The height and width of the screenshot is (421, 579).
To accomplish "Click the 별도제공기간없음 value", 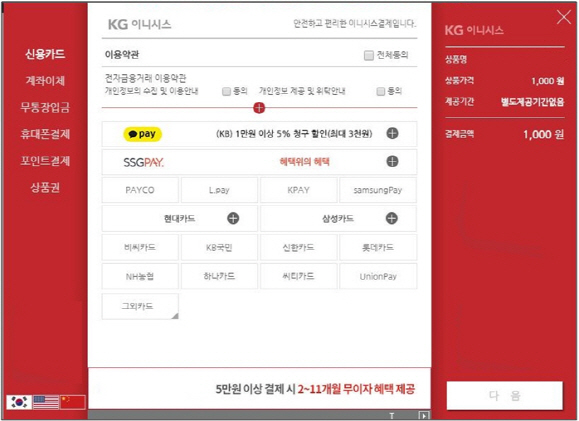I will (532, 102).
